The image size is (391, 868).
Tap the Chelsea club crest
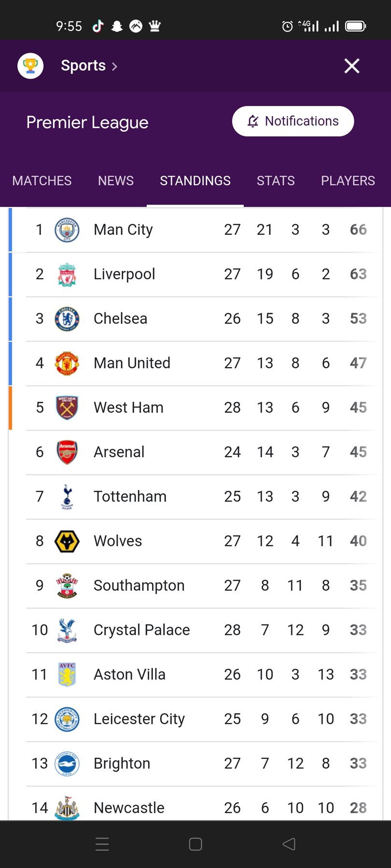click(x=67, y=319)
